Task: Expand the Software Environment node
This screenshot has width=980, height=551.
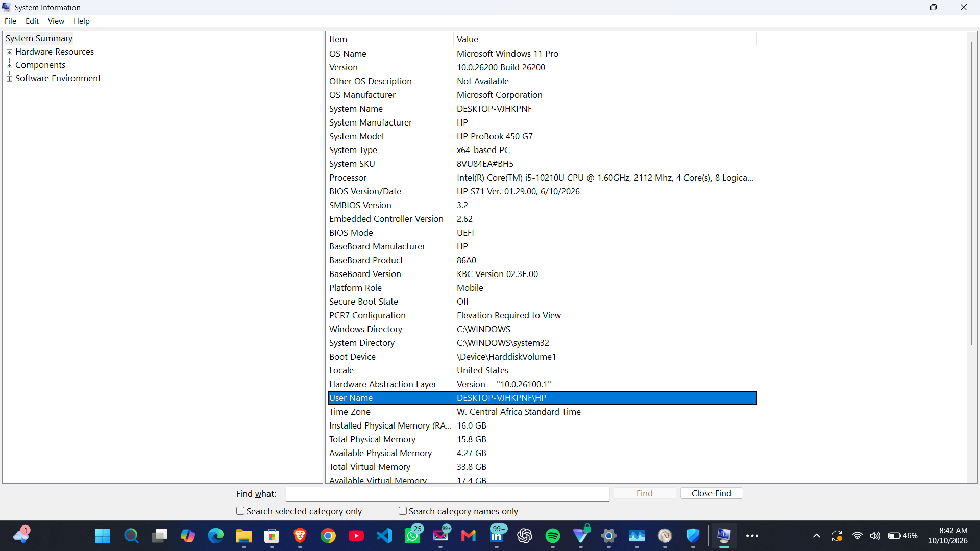Action: [9, 79]
